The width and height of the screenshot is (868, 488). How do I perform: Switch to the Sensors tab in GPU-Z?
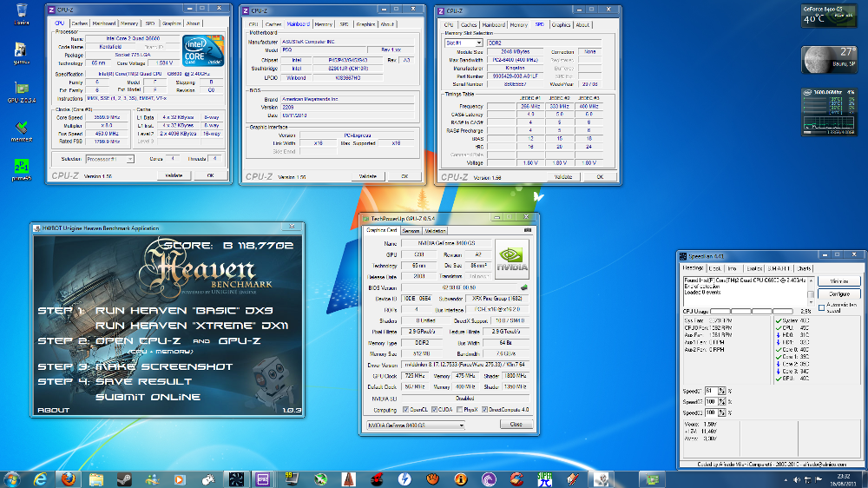(411, 230)
